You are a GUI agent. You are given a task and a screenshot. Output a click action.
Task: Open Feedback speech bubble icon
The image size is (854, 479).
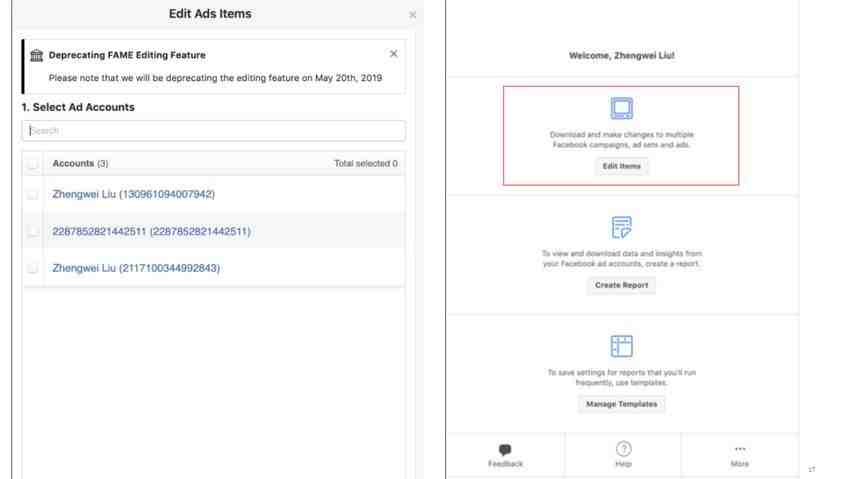505,450
